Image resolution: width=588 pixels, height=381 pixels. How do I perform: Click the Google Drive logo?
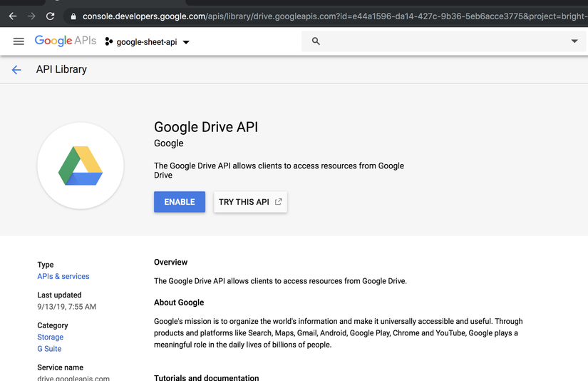81,166
